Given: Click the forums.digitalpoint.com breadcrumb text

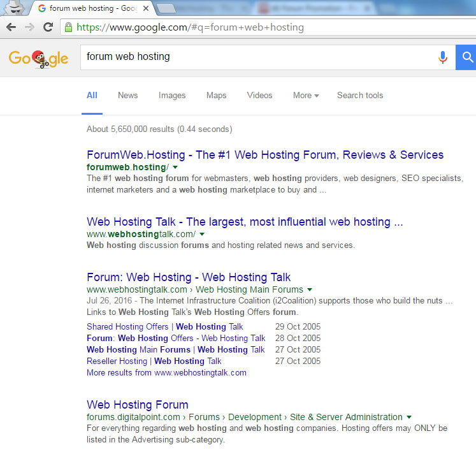Looking at the screenshot, I should pos(133,417).
